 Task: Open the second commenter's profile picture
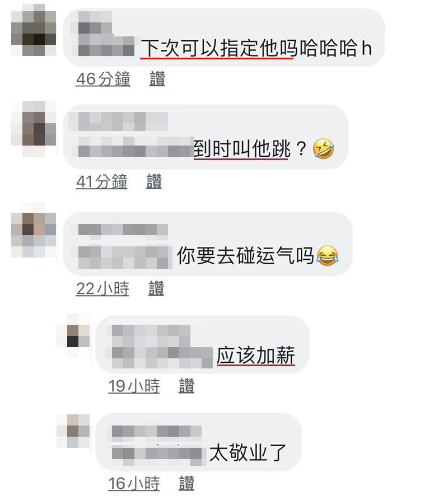point(34,129)
